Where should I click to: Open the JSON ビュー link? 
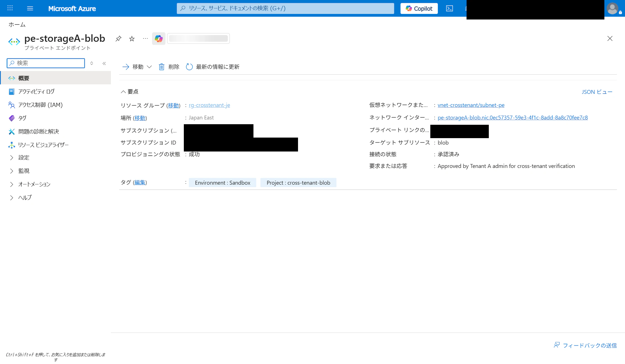pyautogui.click(x=597, y=92)
